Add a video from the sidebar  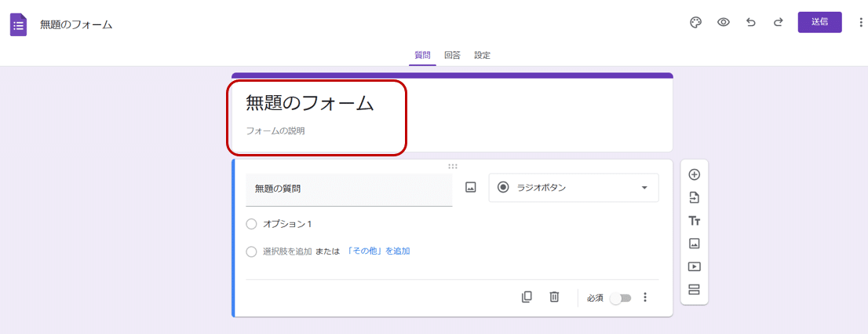point(694,266)
